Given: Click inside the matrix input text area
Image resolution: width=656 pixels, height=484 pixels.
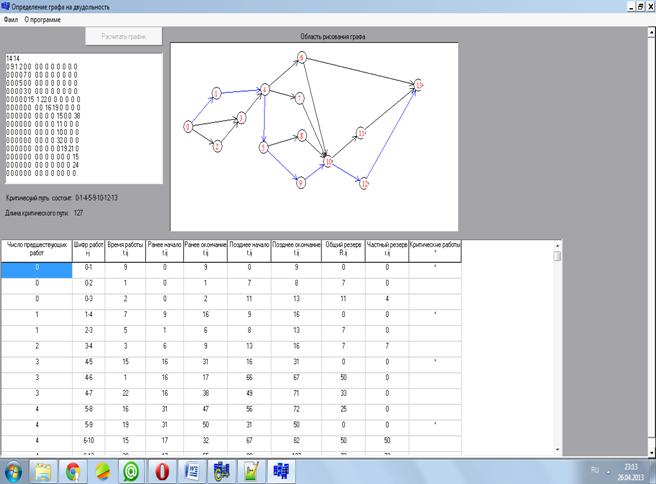Looking at the screenshot, I should [x=82, y=118].
